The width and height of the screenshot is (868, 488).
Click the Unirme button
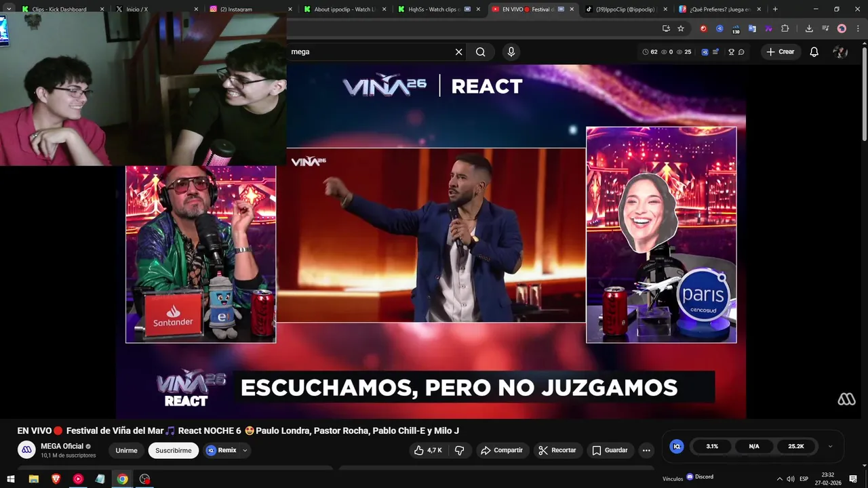coord(126,451)
